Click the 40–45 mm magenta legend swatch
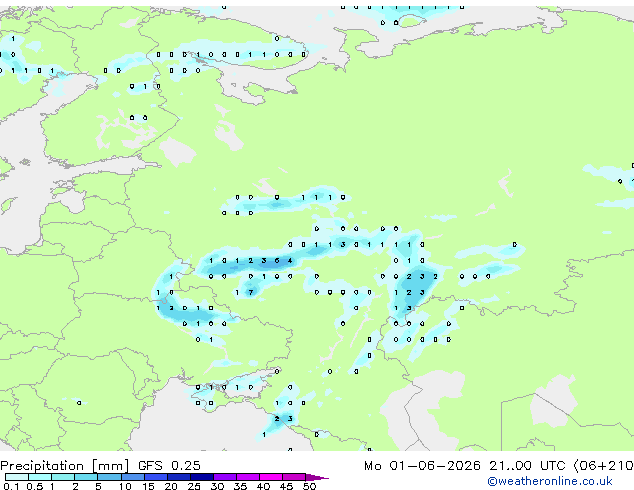 click(x=271, y=477)
